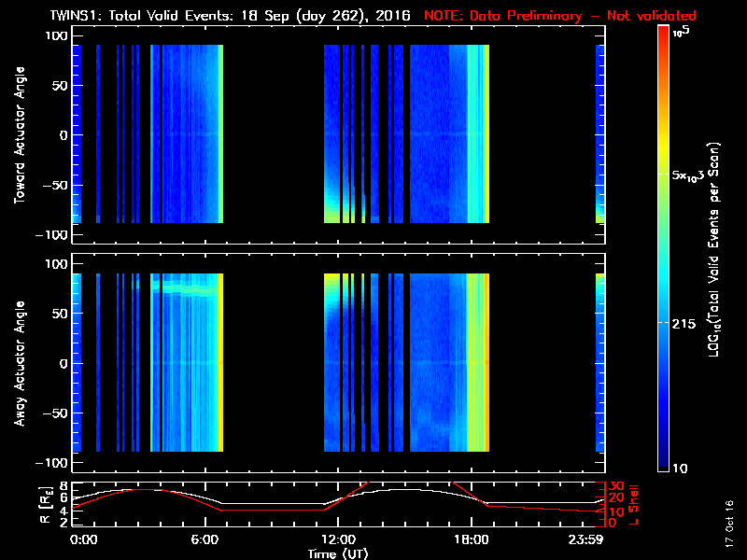747x560 pixels.
Task: Select the "0:00" time axis tick label
Action: 83,539
